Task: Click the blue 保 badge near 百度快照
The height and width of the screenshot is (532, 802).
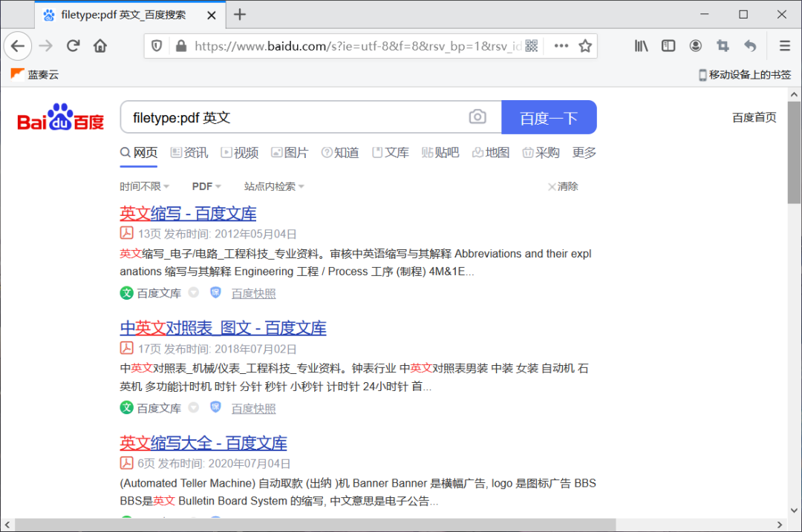Action: [215, 292]
